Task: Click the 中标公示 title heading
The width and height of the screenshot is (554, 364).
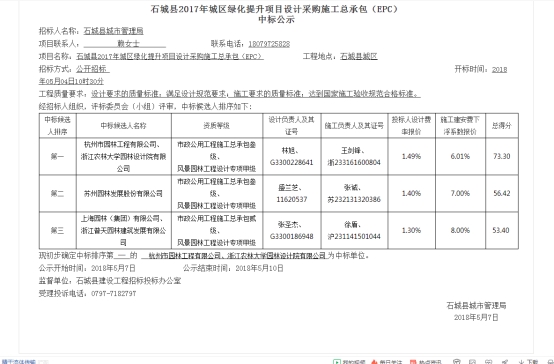Action: tap(276, 19)
